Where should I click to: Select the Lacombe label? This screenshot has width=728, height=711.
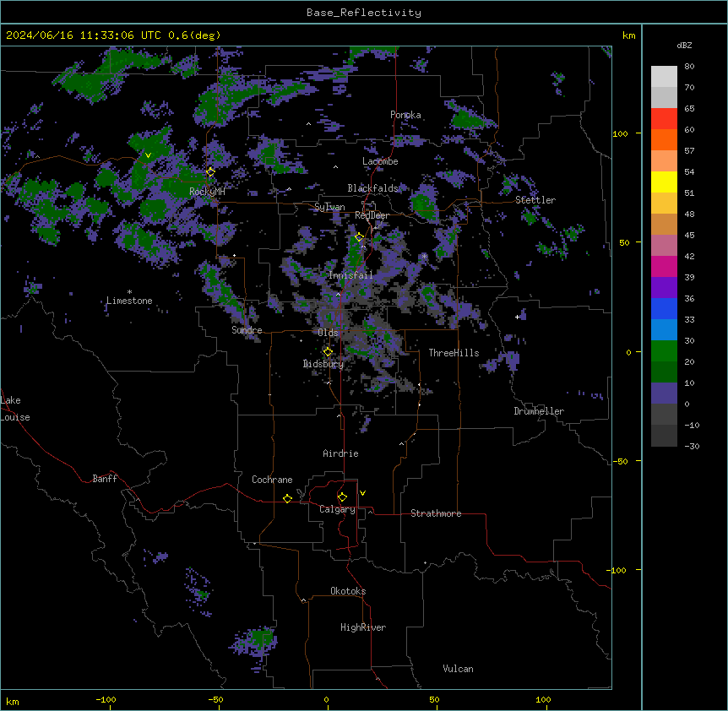tap(380, 161)
